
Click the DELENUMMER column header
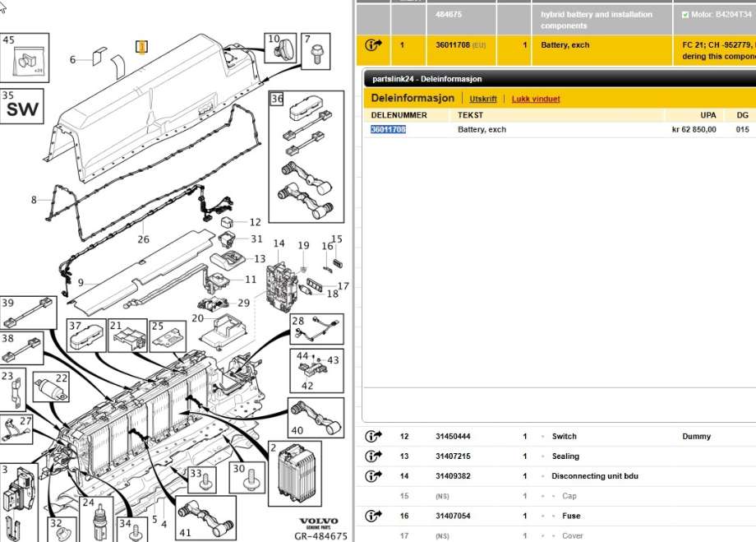coord(399,115)
